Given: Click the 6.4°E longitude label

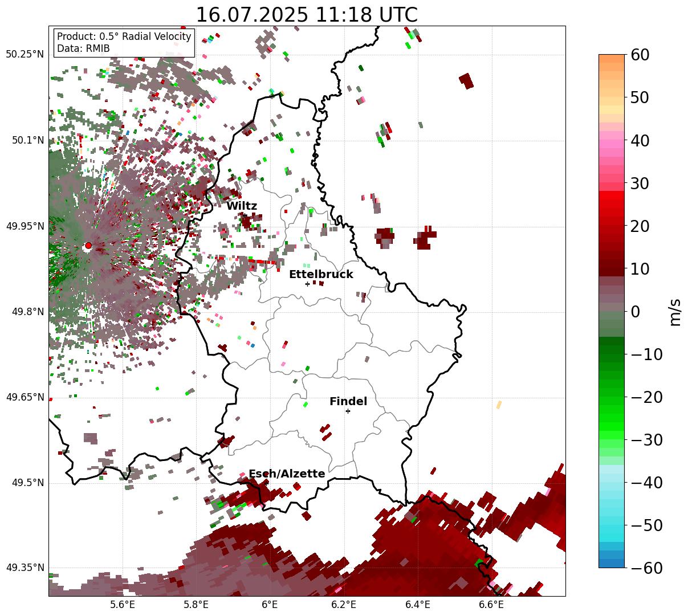Looking at the screenshot, I should tap(418, 605).
